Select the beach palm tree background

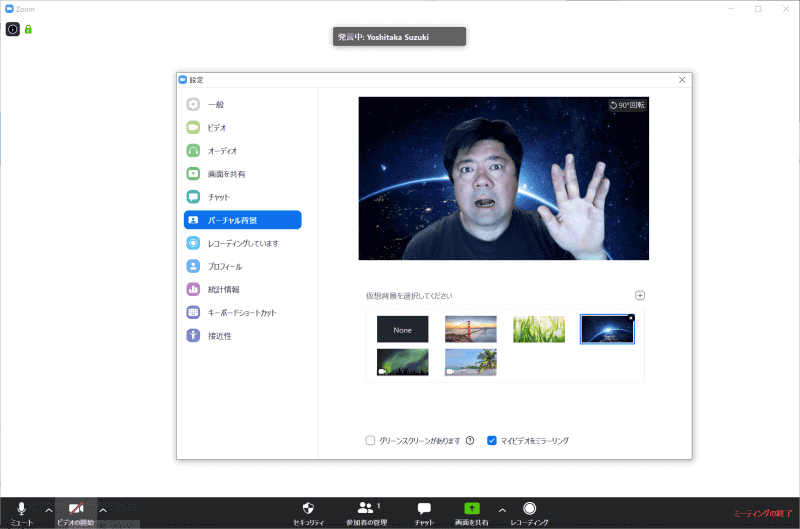(470, 362)
